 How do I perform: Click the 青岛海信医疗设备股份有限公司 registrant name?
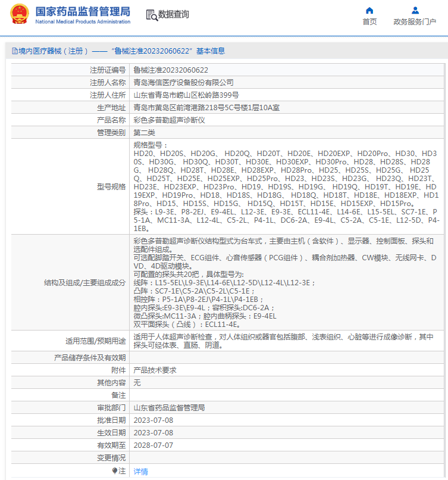[183, 83]
